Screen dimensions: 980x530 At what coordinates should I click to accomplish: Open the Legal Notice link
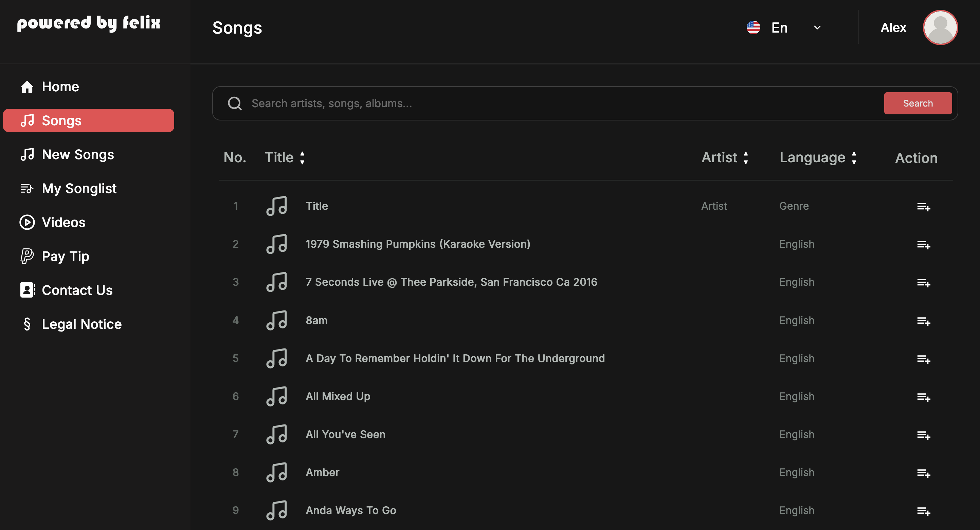(x=81, y=324)
